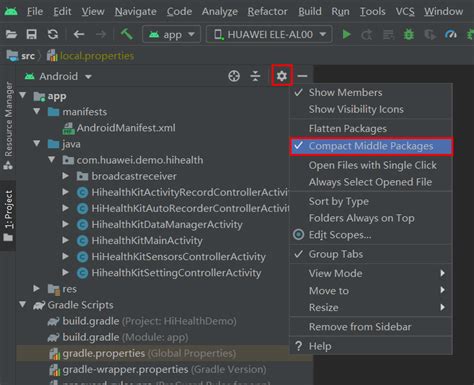Click the green Debug bug icon
The width and height of the screenshot is (474, 385).
pos(409,34)
